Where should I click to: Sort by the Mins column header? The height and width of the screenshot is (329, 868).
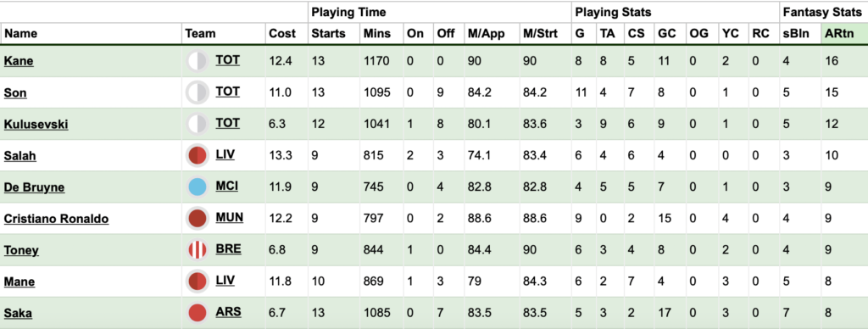tap(376, 33)
